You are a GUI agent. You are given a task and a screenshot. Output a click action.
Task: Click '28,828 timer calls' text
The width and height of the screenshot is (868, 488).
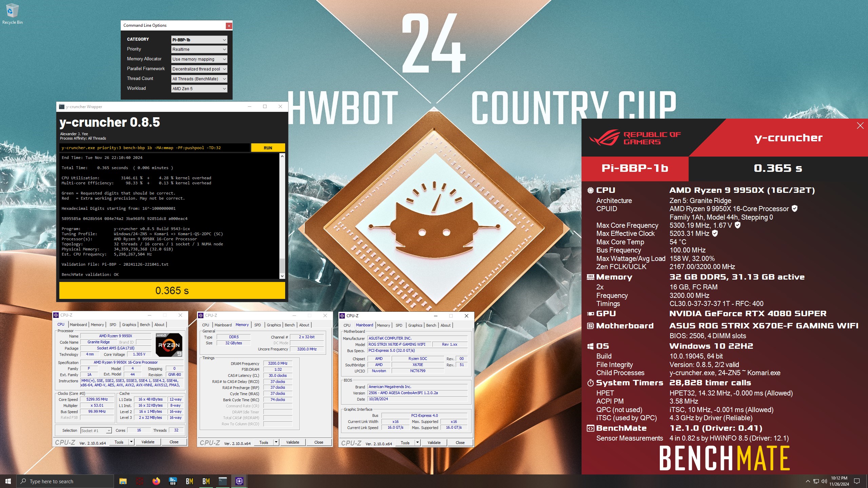pyautogui.click(x=710, y=383)
